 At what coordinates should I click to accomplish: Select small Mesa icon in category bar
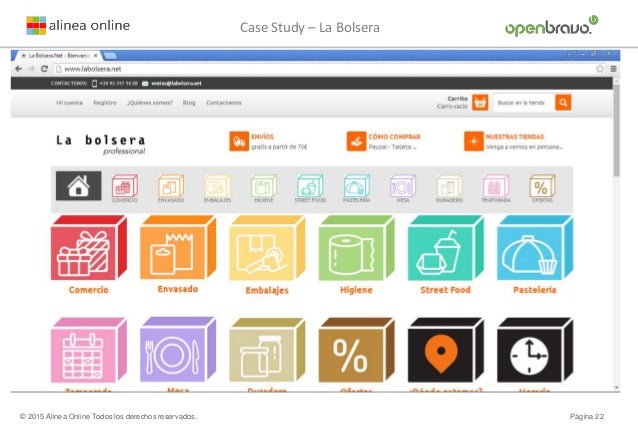tap(403, 186)
